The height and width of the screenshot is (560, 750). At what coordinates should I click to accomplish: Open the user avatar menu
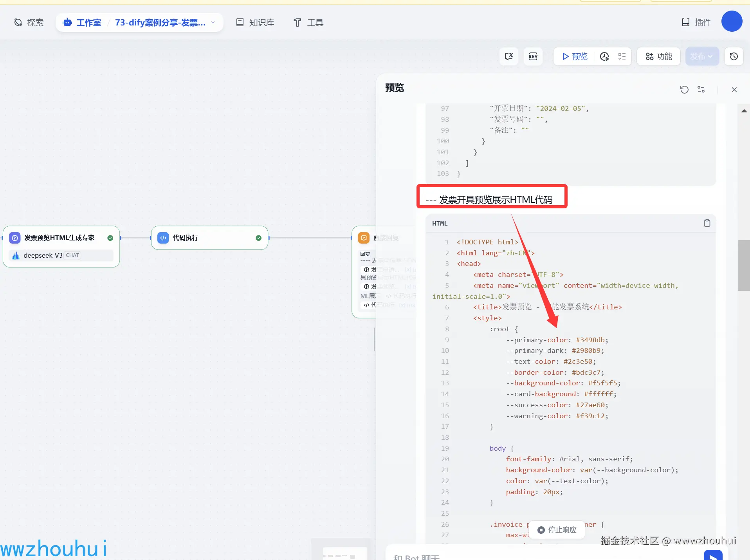click(732, 21)
